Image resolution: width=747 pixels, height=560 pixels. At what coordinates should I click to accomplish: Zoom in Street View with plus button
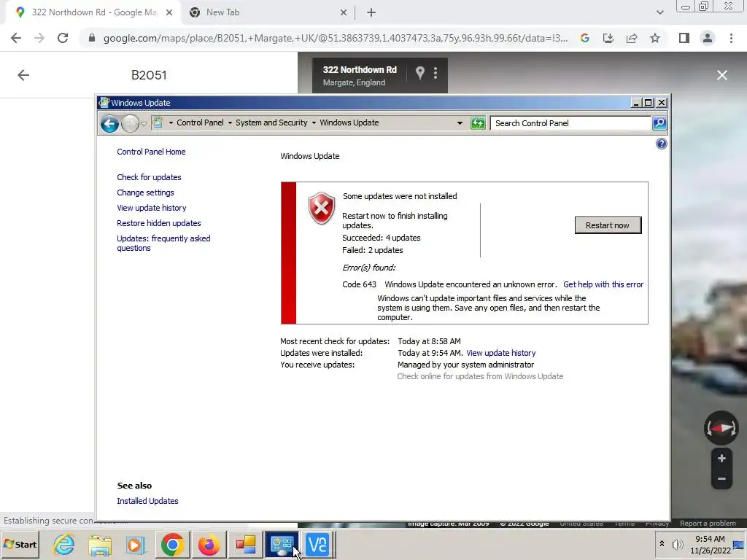(x=721, y=459)
